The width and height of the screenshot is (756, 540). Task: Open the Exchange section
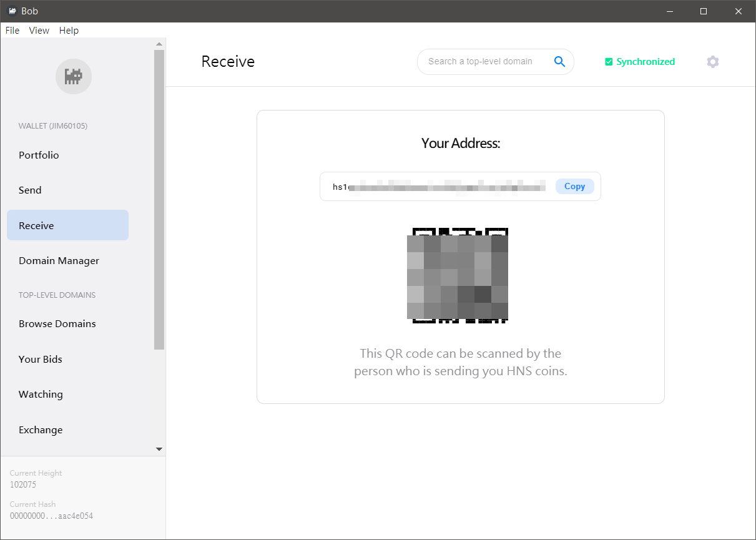click(41, 430)
